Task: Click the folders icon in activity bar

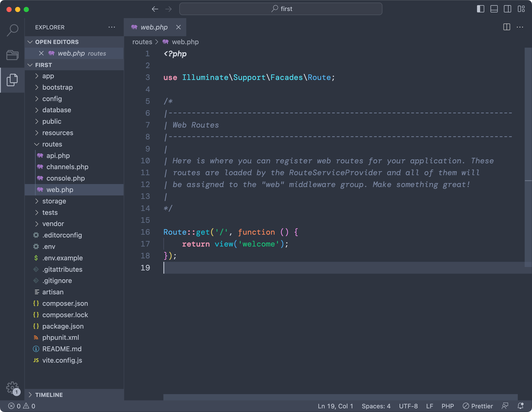Action: 13,55
